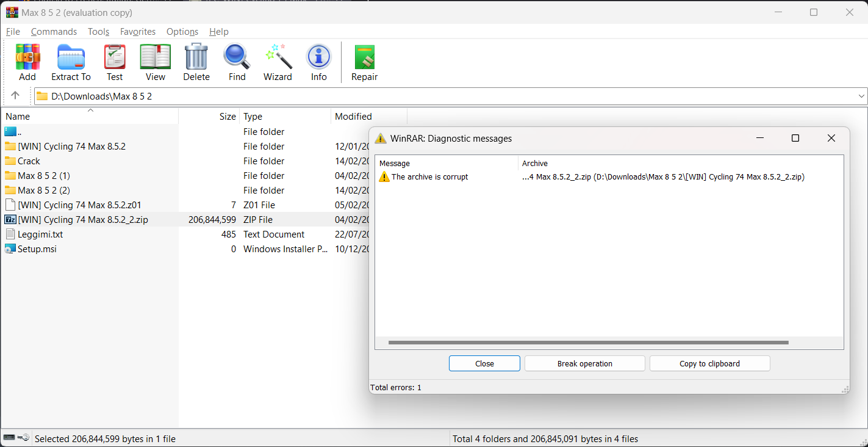This screenshot has height=447, width=868.
Task: Open the Find magnifier tool
Action: point(237,57)
